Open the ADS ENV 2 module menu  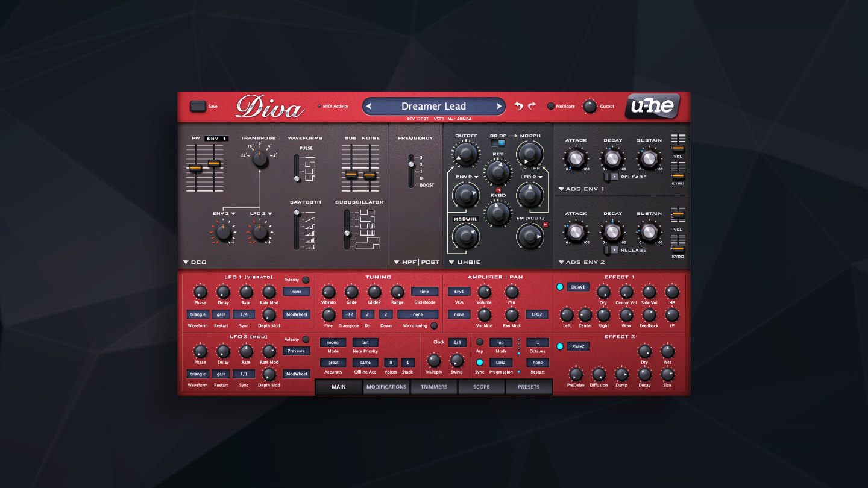[x=582, y=263]
